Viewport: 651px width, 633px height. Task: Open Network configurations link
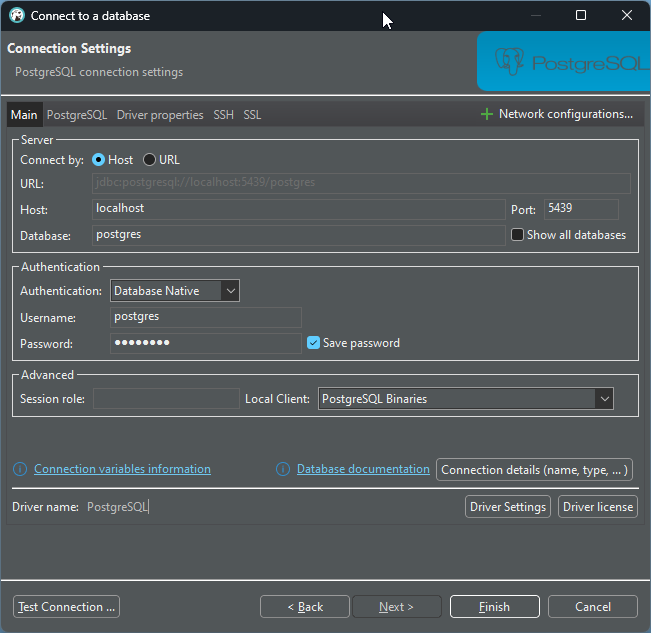tap(565, 114)
